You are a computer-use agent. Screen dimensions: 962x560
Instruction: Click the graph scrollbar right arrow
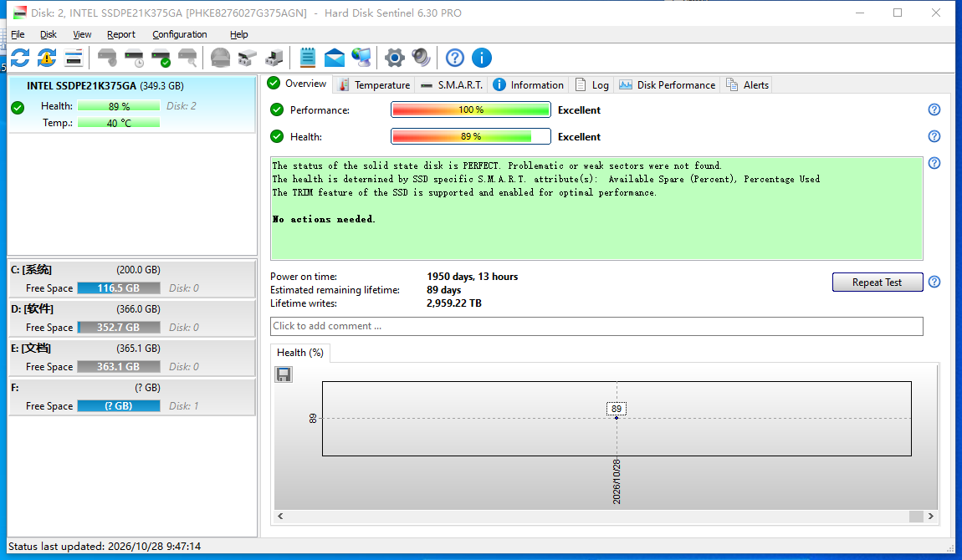click(931, 517)
